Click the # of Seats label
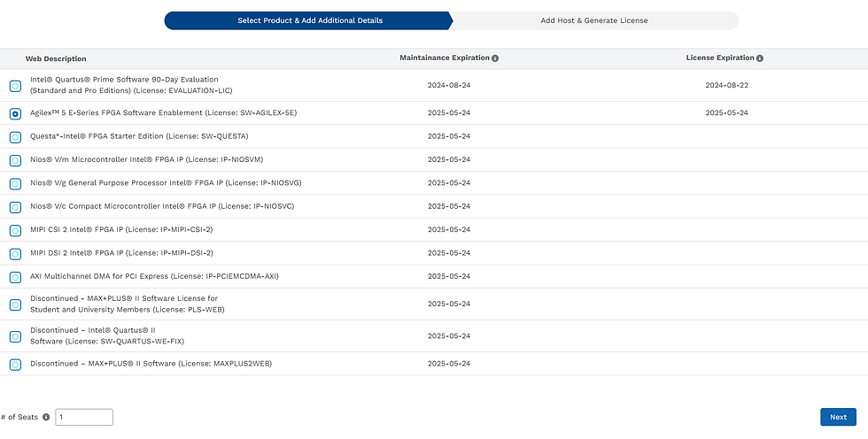 19,418
